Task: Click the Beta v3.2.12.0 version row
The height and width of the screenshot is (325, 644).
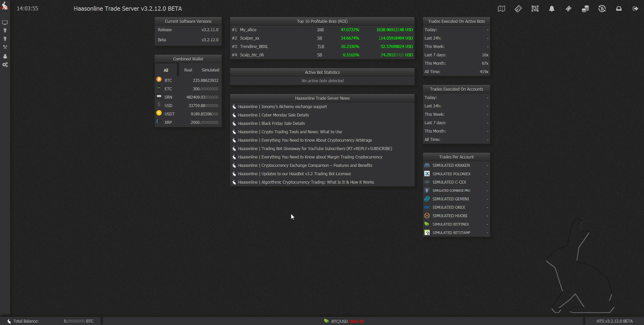Action: coord(188,40)
